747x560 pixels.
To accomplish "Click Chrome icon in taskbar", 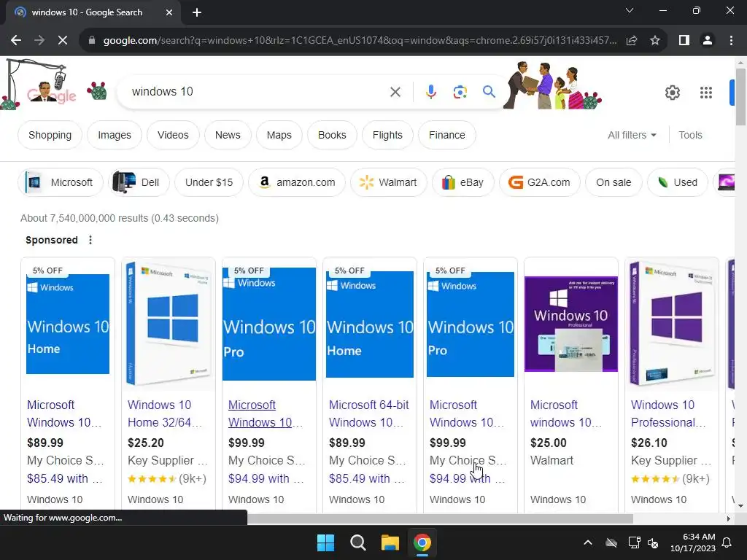I will (422, 542).
